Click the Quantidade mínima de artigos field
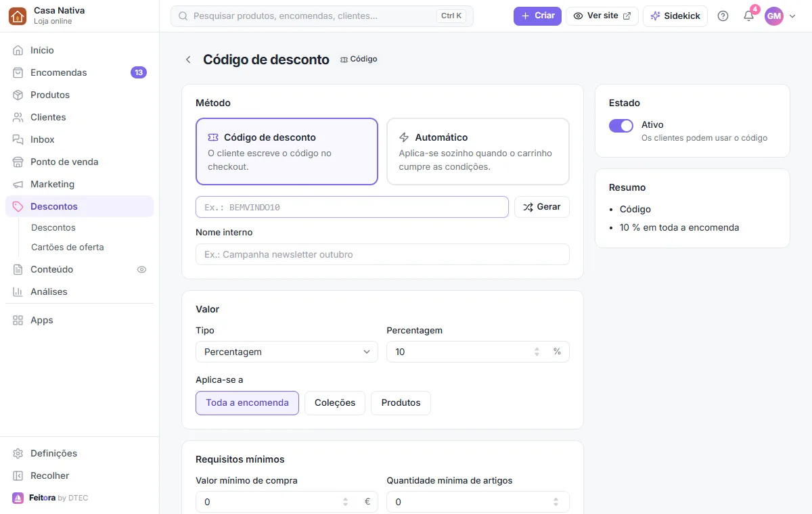The height and width of the screenshot is (514, 812). [478, 502]
